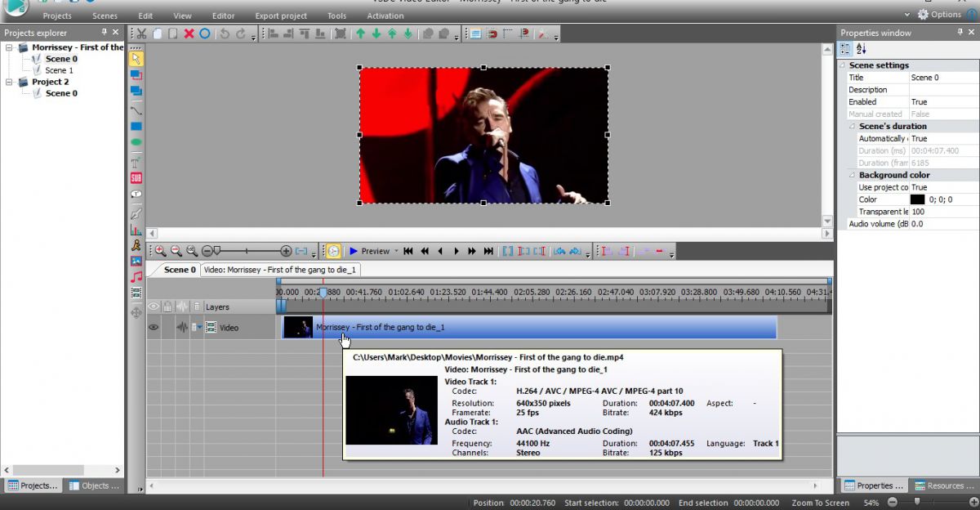The width and height of the screenshot is (980, 510).
Task: Switch to the Resources bottom tab
Action: point(944,485)
